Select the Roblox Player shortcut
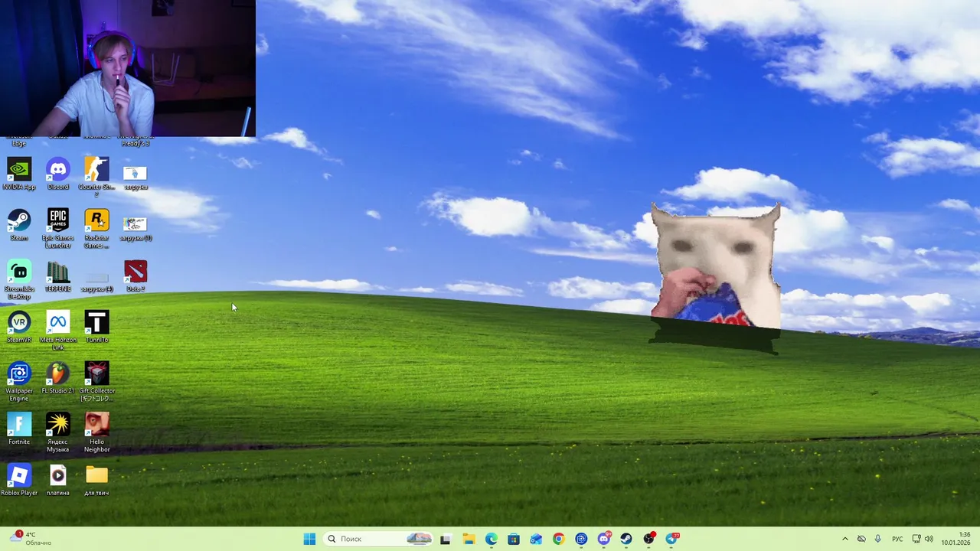This screenshot has width=980, height=551. 19,481
